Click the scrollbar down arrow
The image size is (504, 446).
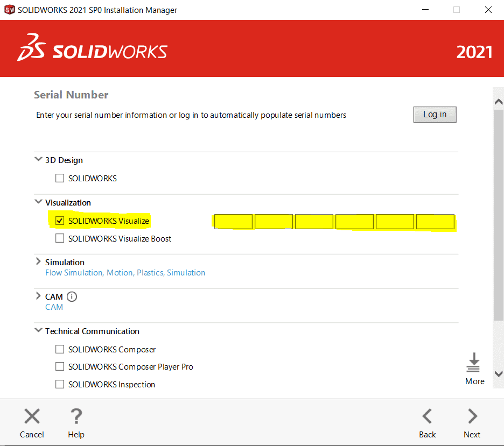tap(499, 374)
